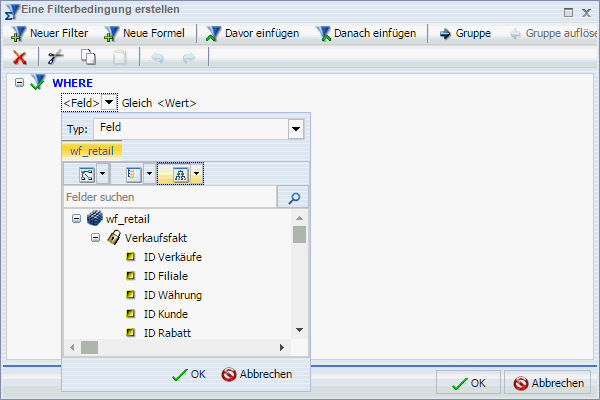The height and width of the screenshot is (400, 600).
Task: Click the horizontal scrollbar thumb
Action: [x=90, y=348]
